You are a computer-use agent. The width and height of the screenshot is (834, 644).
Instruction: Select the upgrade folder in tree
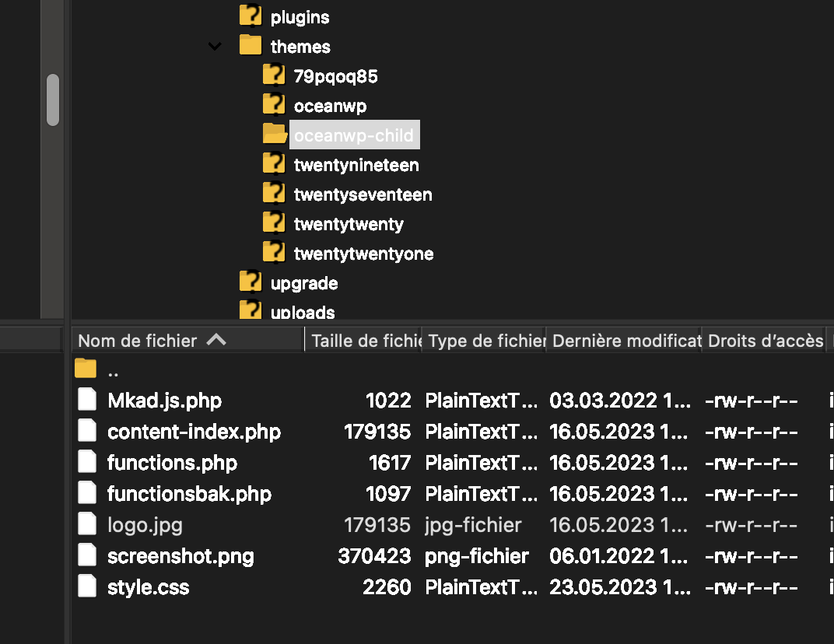click(x=303, y=283)
